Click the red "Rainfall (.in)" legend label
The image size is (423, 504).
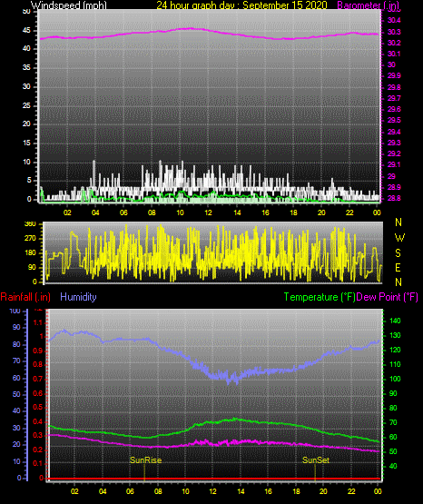pos(25,297)
